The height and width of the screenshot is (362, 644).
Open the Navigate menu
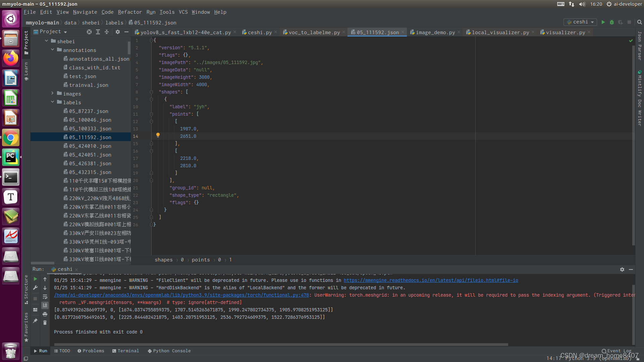coord(85,12)
